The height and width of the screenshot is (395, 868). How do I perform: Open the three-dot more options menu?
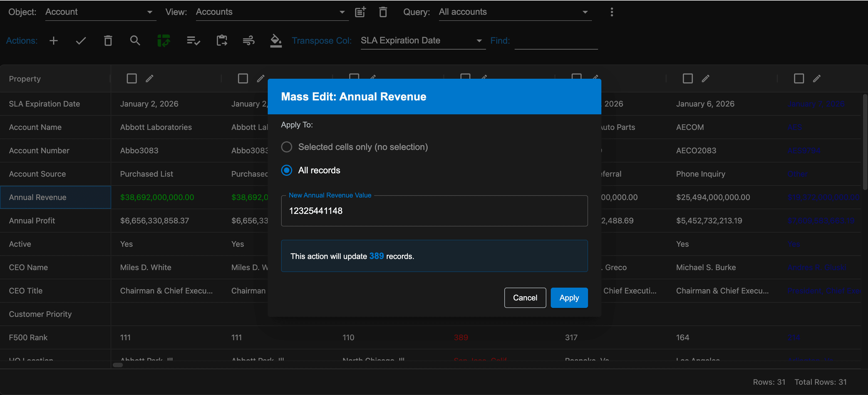click(612, 12)
